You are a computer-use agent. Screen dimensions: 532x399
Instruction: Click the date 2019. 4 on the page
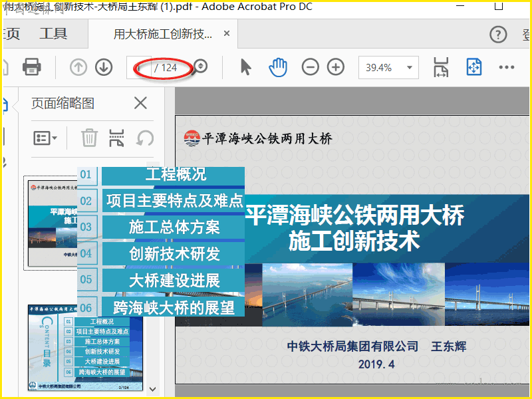coord(376,364)
